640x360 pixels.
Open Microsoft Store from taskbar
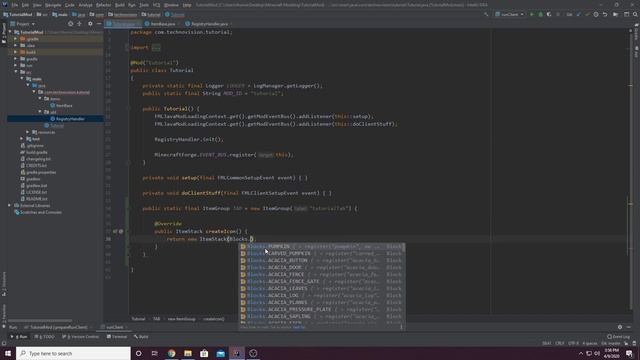point(204,353)
